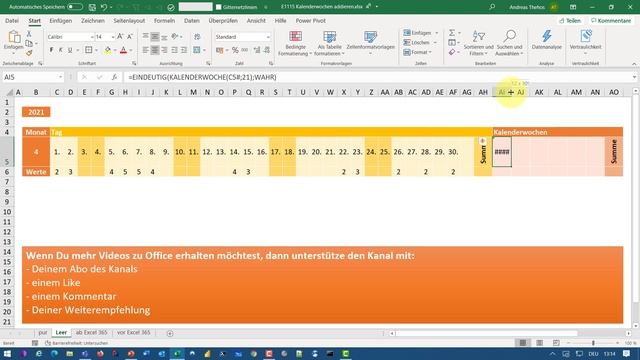
Task: Open the font name Calibri dropdown
Action: [x=92, y=37]
